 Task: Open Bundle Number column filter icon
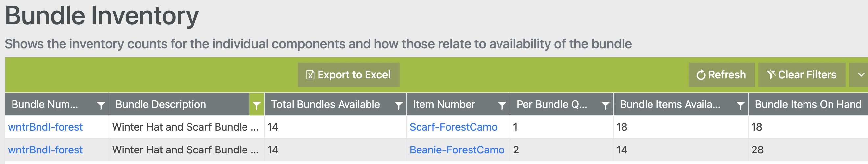pos(101,105)
